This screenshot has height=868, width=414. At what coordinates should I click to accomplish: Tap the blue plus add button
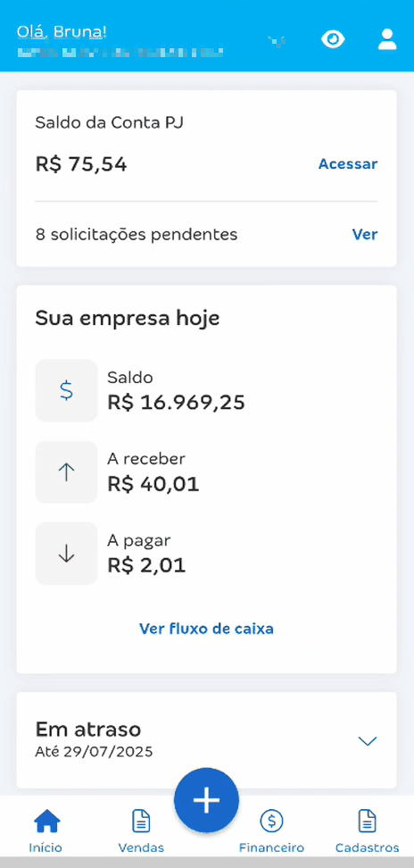[x=207, y=800]
